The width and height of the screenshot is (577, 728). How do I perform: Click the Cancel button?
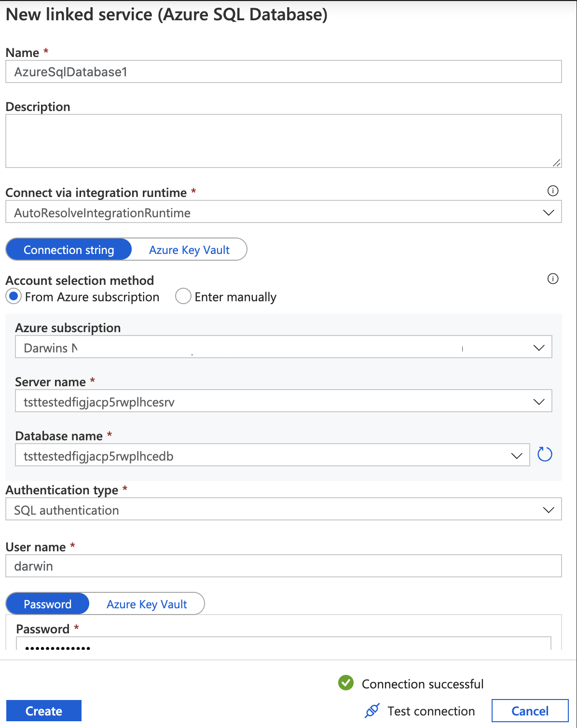tap(530, 711)
